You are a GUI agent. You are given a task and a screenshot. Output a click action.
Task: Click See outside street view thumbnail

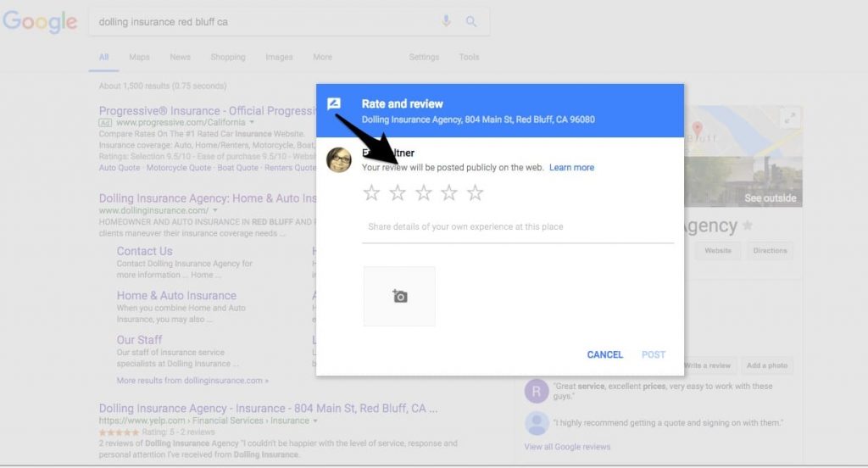click(743, 181)
